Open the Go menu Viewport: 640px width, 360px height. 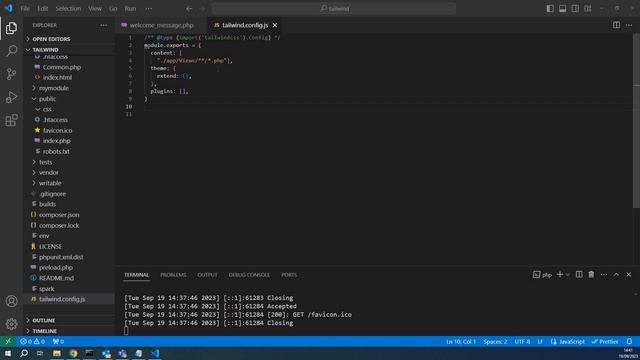[x=113, y=9]
